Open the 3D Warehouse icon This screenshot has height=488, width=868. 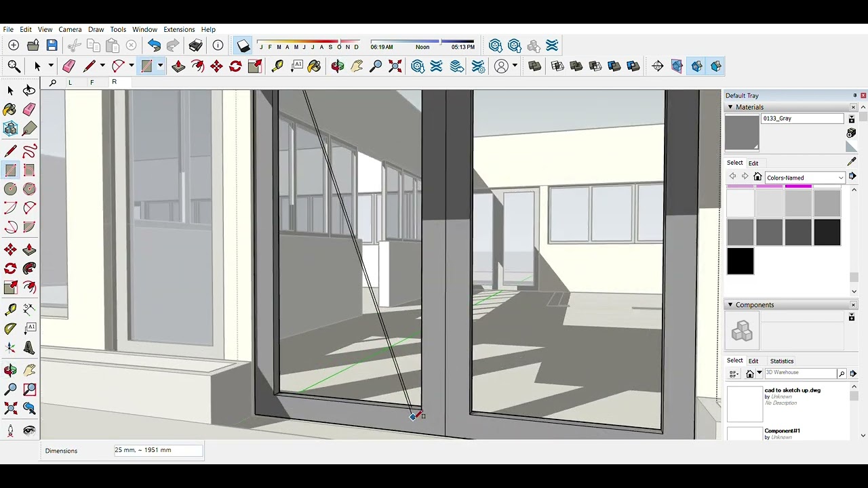coord(418,66)
